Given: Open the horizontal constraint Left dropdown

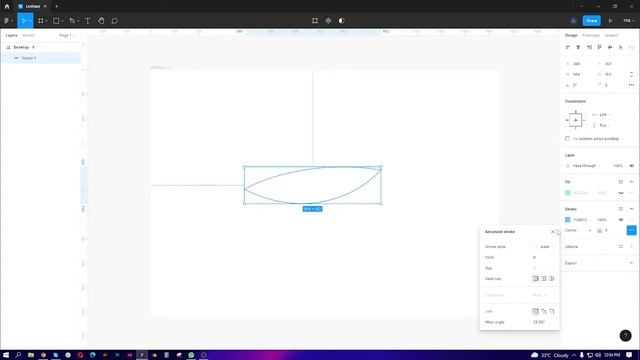Looking at the screenshot, I should (604, 115).
